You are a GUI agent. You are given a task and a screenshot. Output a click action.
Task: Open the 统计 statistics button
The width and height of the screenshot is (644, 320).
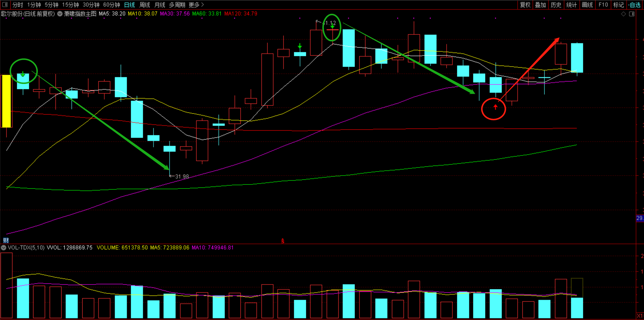(572, 5)
